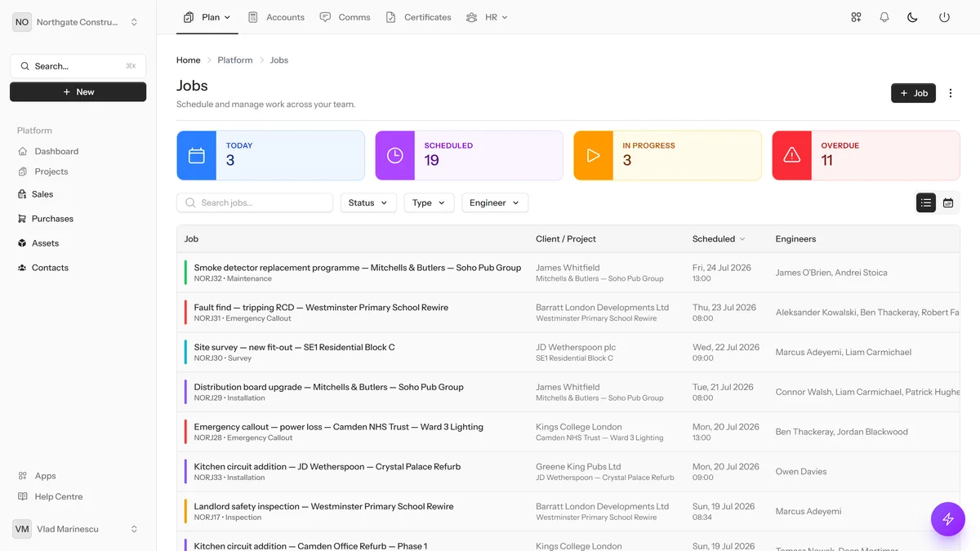Click the Scheduled clock icon
The width and height of the screenshot is (980, 551).
pos(395,155)
